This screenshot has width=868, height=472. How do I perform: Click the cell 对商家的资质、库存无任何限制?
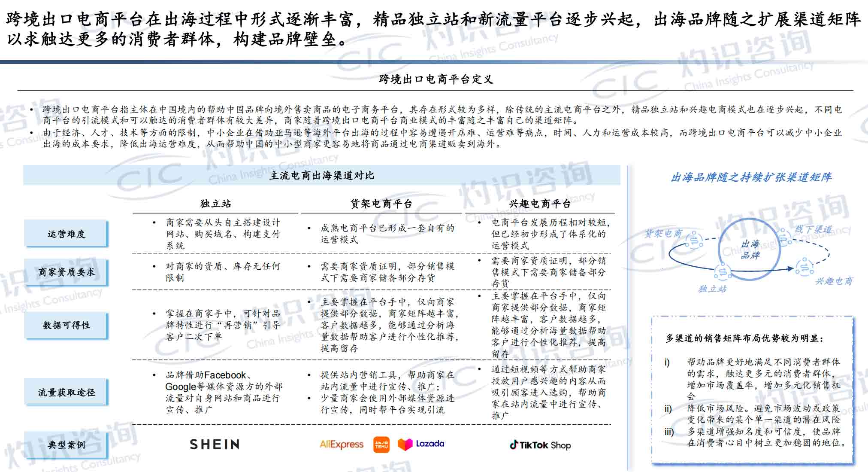click(x=223, y=272)
